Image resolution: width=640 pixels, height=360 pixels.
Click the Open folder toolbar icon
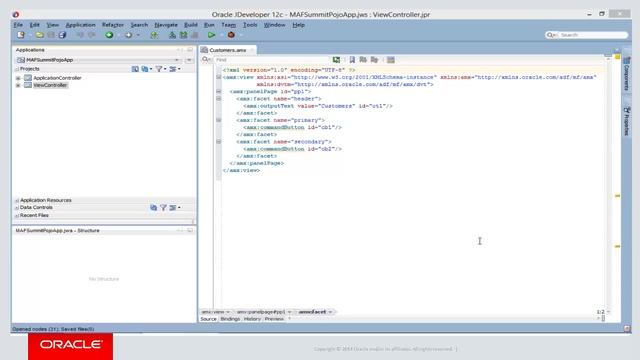[x=40, y=35]
